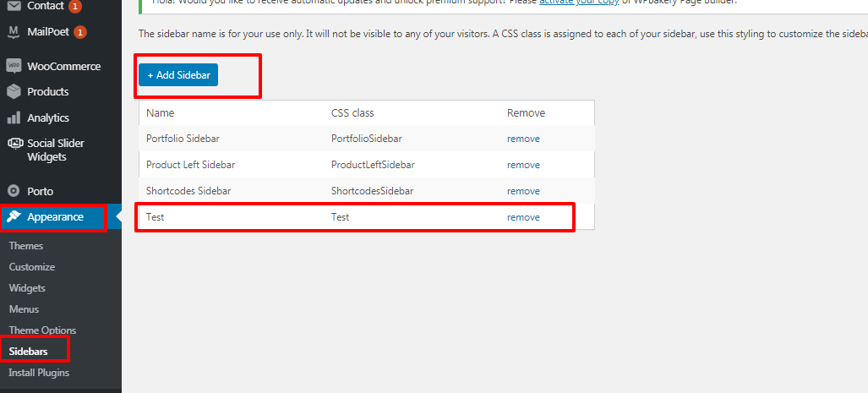Viewport: 868px width, 393px height.
Task: Remove the Test sidebar
Action: (x=523, y=217)
